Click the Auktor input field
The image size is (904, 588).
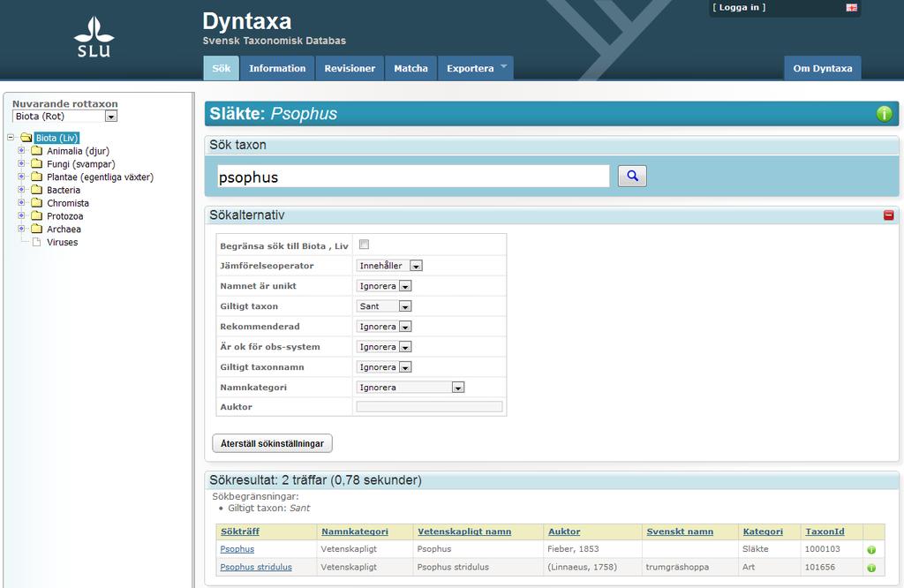tap(429, 406)
